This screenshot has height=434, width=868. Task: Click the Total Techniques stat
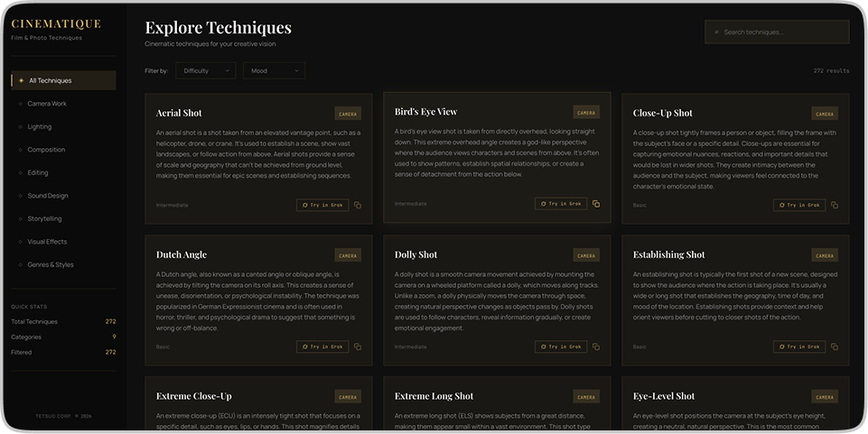point(63,321)
